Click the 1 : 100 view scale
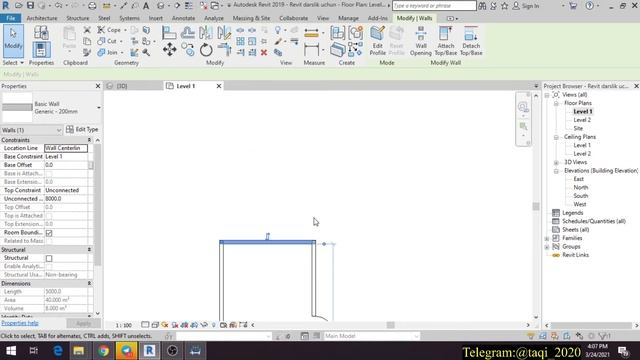640x360 pixels. click(123, 325)
